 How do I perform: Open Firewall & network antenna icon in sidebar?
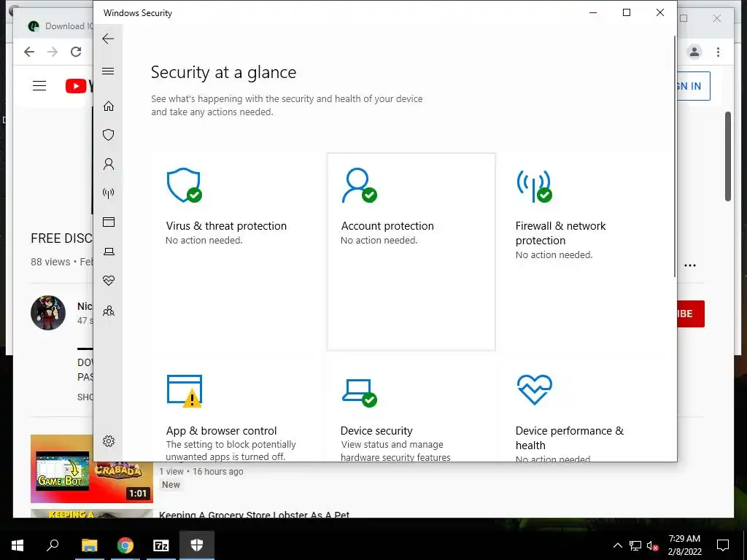click(x=109, y=193)
